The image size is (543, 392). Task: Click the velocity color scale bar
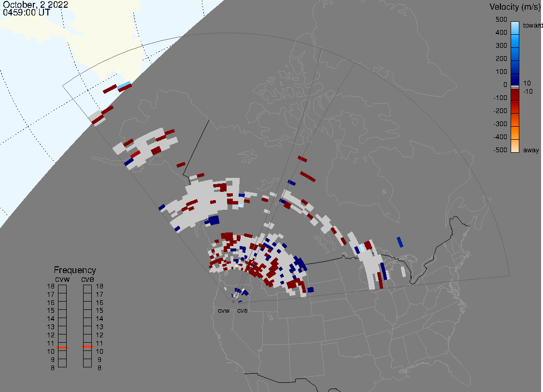[x=515, y=87]
